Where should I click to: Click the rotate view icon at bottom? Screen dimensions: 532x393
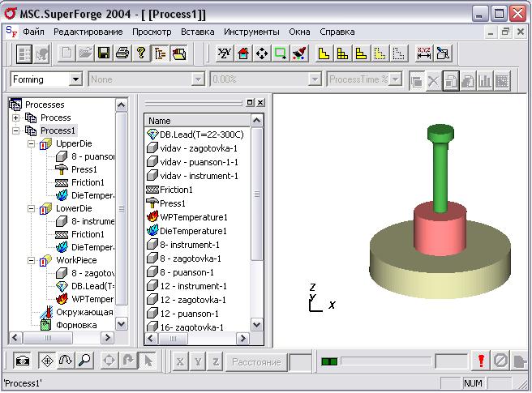66,361
